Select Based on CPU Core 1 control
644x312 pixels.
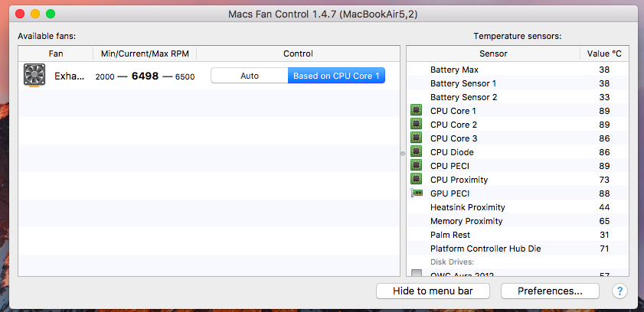tap(336, 76)
